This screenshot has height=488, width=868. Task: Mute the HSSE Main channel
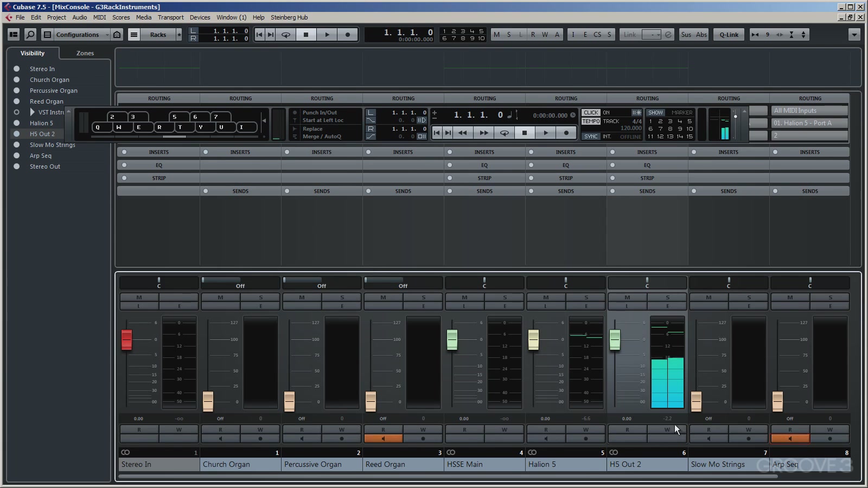pyautogui.click(x=464, y=297)
